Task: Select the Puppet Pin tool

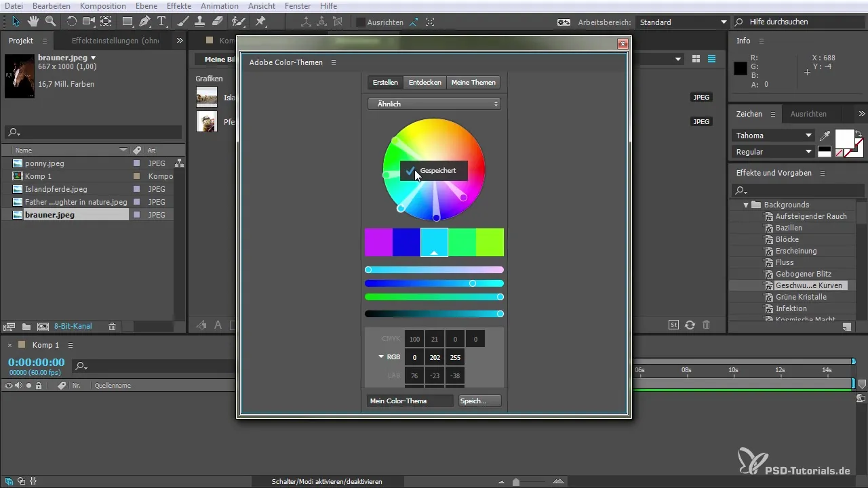Action: click(x=260, y=22)
